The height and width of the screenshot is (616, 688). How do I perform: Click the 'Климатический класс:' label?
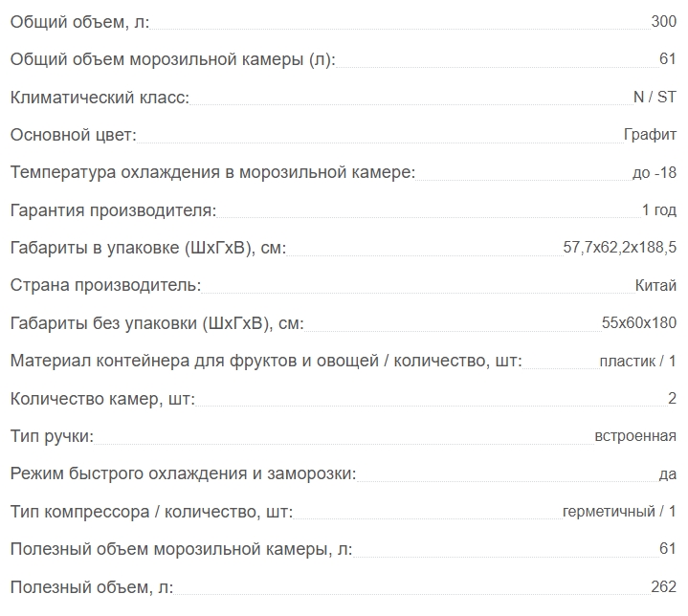pos(100,98)
